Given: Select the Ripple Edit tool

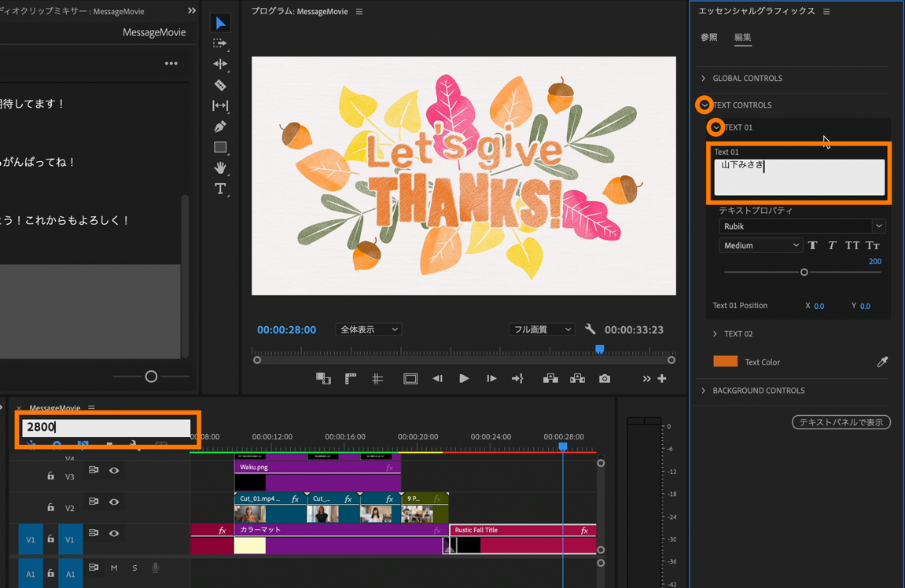Looking at the screenshot, I should 220,64.
